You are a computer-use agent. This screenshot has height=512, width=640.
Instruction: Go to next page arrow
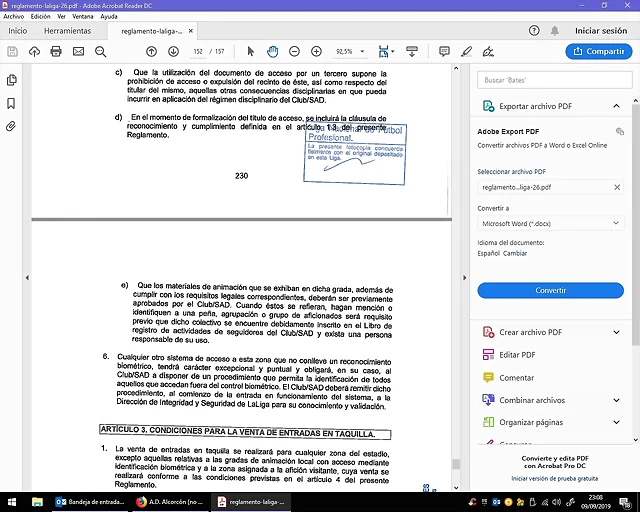point(173,51)
